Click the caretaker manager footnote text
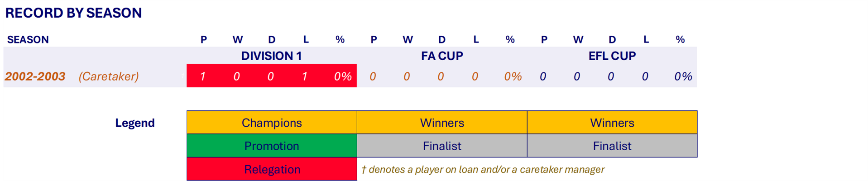This screenshot has height=181, width=868. [483, 170]
